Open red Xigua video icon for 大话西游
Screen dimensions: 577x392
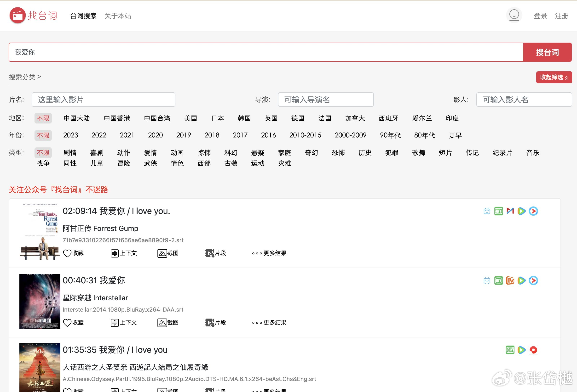point(533,350)
